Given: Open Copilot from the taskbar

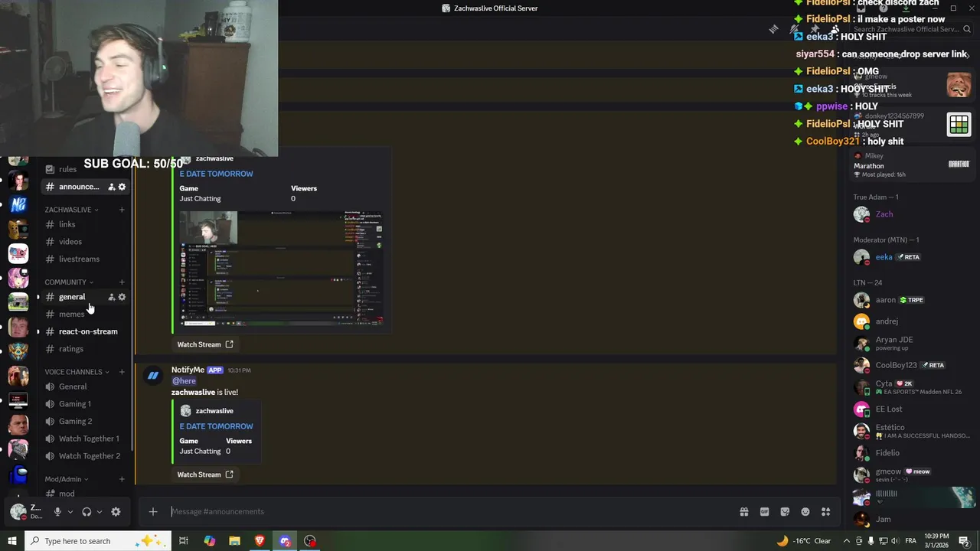Looking at the screenshot, I should pyautogui.click(x=210, y=541).
